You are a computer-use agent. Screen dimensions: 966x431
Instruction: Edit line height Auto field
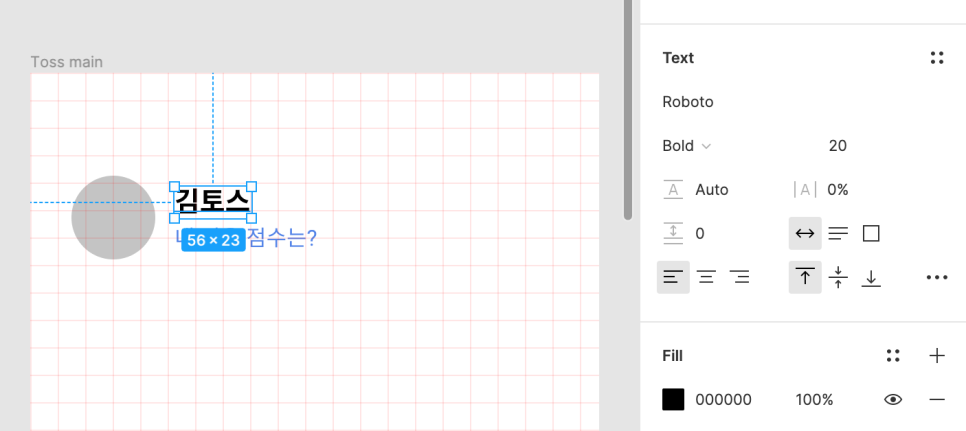click(x=712, y=190)
